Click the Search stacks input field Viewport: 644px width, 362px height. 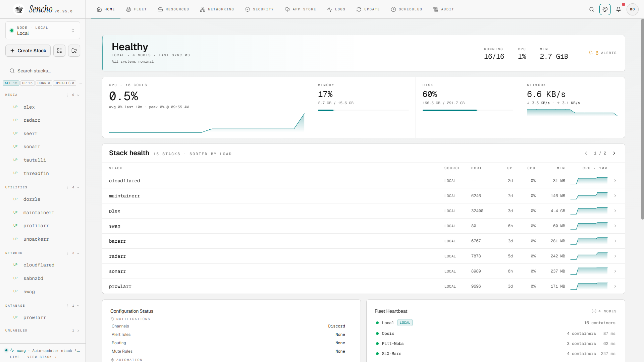click(43, 71)
